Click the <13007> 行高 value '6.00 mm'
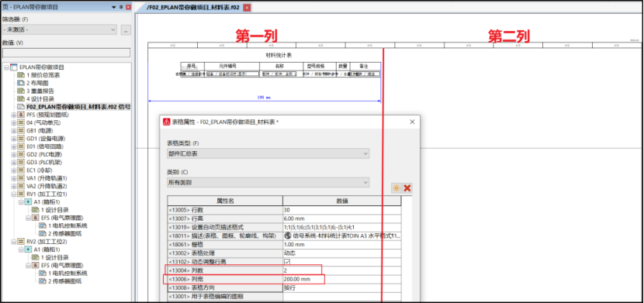Screen dimensions: 644x303 (x=341, y=219)
